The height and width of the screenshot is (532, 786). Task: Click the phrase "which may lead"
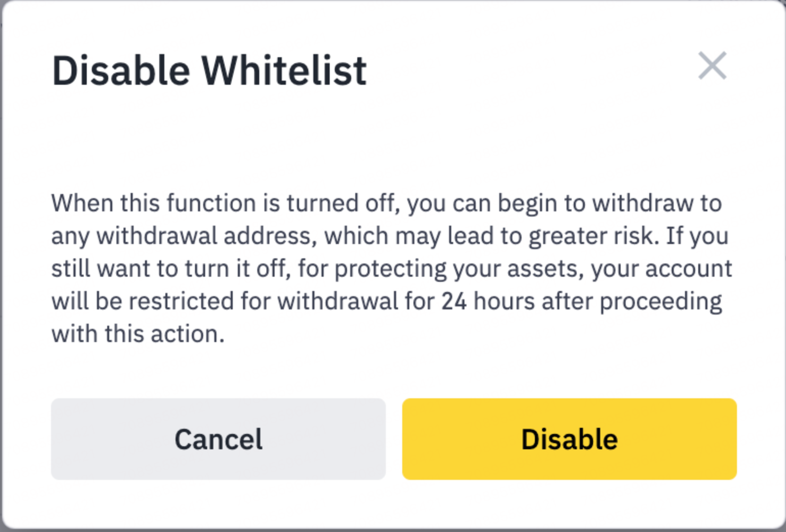pos(383,236)
